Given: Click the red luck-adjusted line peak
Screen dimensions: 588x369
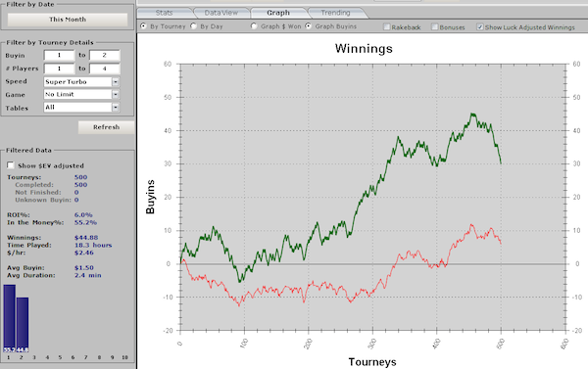Looking at the screenshot, I should (471, 225).
